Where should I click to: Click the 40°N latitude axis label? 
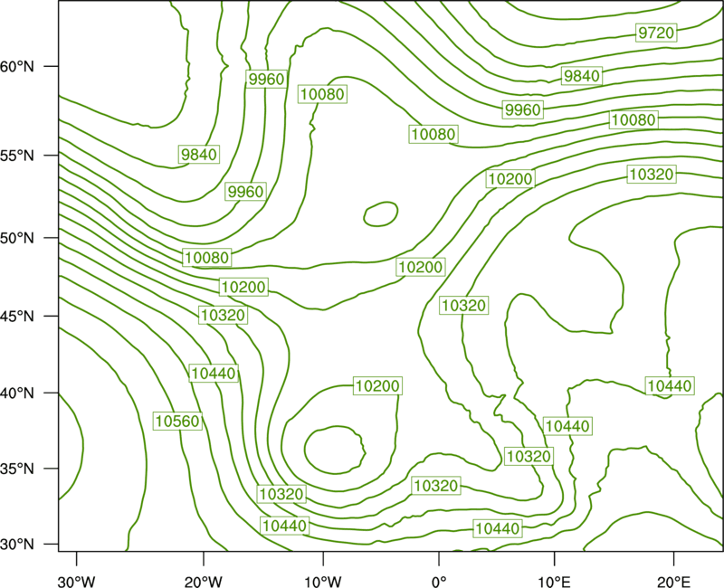tap(17, 393)
